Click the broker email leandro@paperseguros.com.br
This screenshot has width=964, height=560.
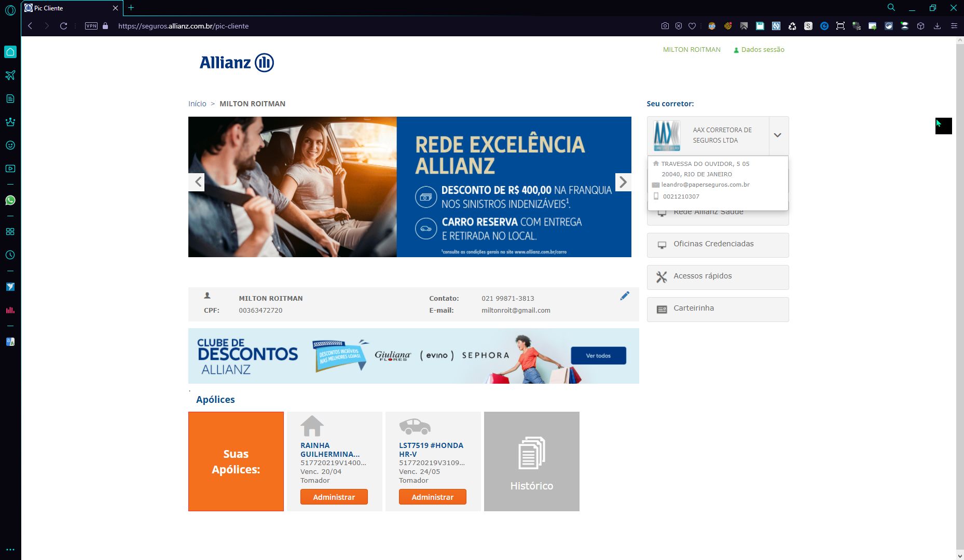(x=705, y=185)
